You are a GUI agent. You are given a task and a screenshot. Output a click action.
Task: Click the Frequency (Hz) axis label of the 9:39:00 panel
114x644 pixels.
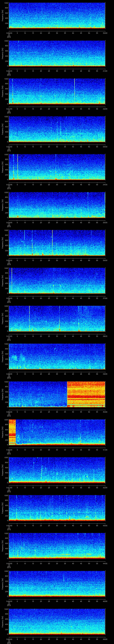(x=3, y=394)
